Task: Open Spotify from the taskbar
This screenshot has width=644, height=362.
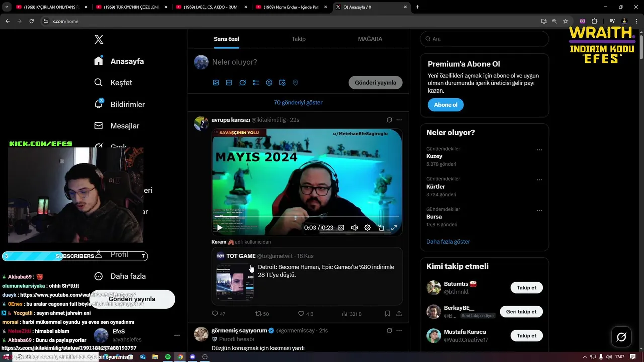Action: 168,357
